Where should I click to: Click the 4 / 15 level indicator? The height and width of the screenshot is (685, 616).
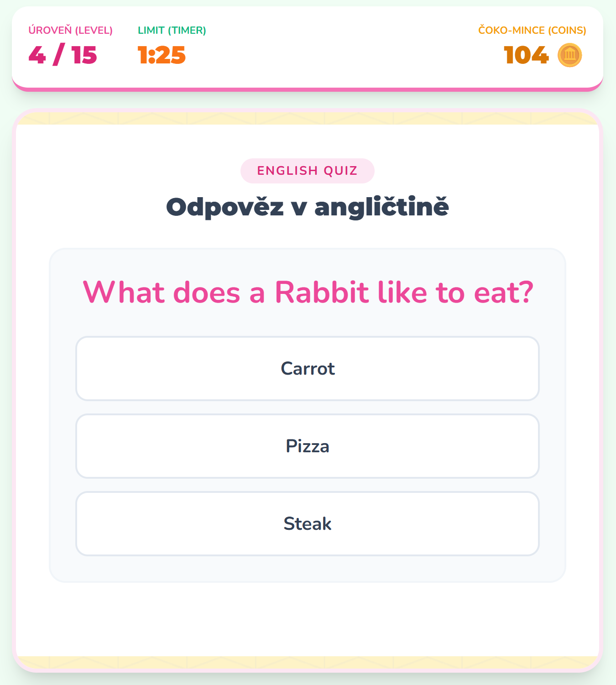click(63, 55)
